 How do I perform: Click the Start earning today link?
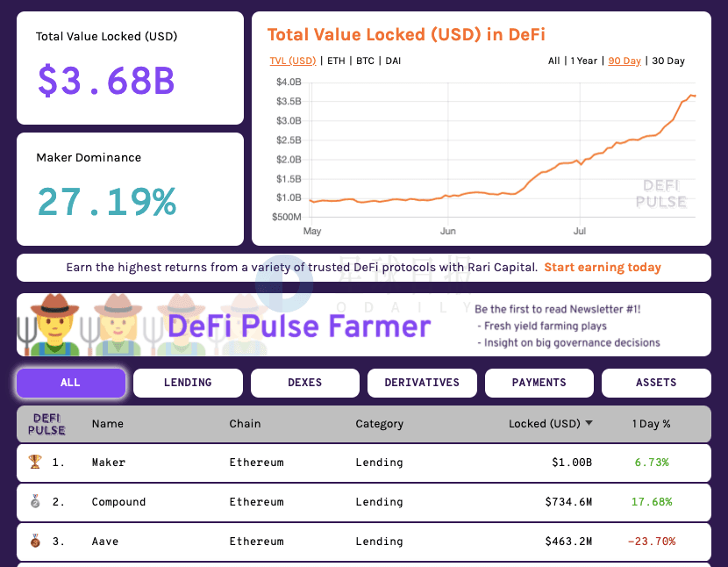pyautogui.click(x=603, y=267)
